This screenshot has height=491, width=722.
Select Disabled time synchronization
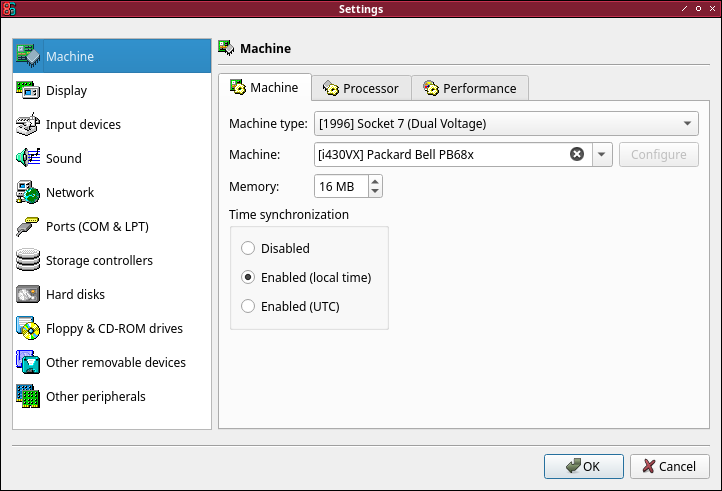coord(276,248)
